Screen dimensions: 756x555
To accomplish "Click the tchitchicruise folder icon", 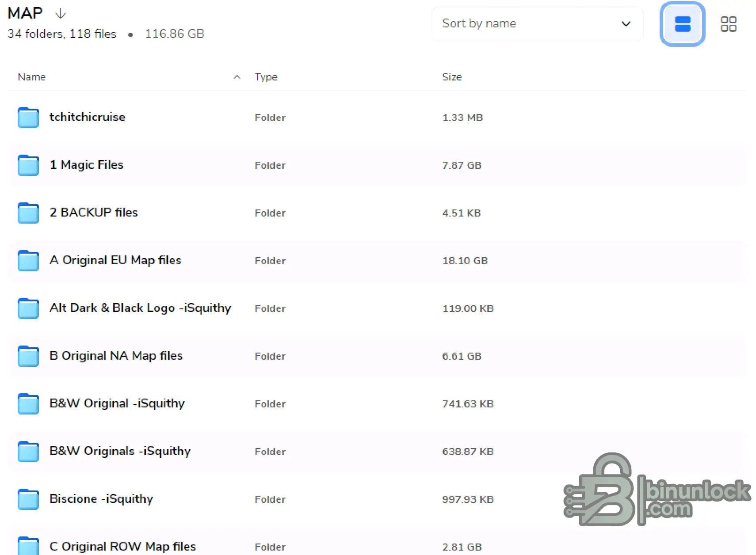I will tap(28, 118).
